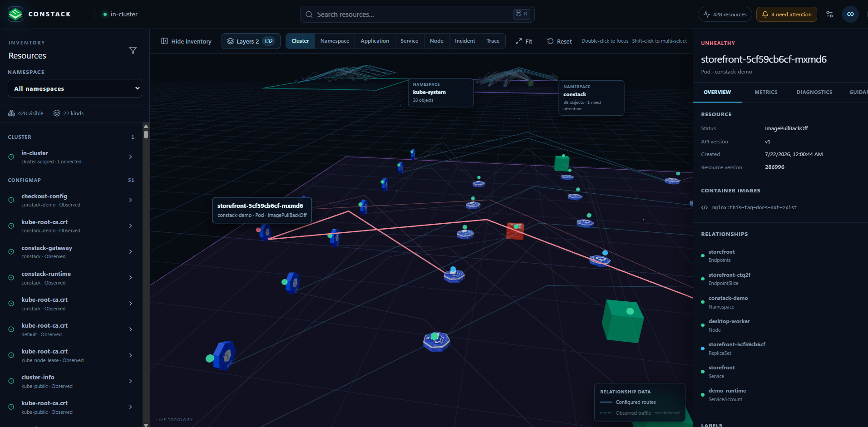Click the 22 kinds stack icon
This screenshot has height=427, width=868.
(57, 113)
